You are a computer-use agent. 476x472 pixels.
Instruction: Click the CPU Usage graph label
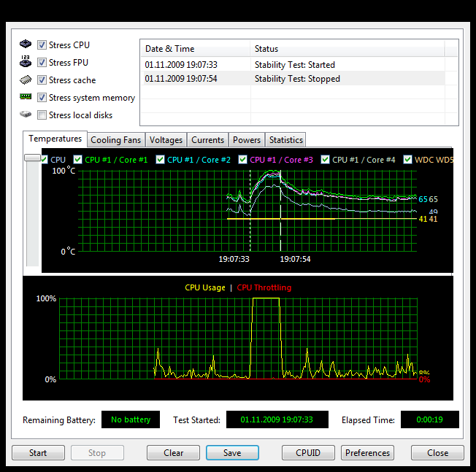[205, 287]
